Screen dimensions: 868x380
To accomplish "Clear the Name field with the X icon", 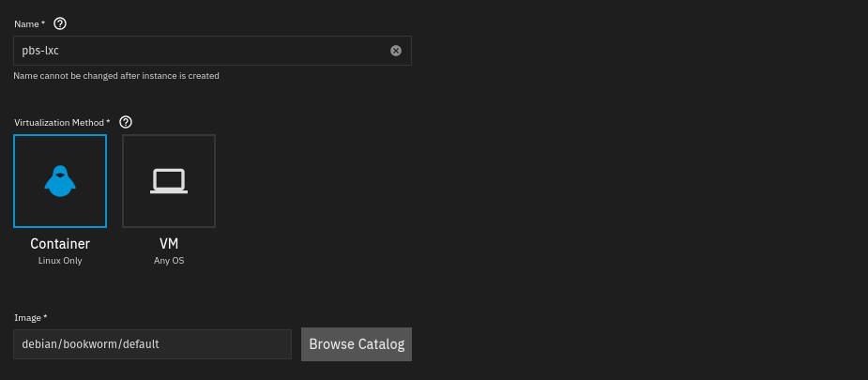I will click(x=396, y=51).
